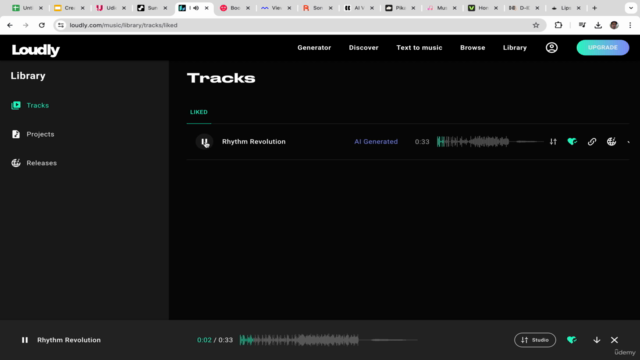Go forward with browser forward arrow
This screenshot has height=360, width=640.
26,25
